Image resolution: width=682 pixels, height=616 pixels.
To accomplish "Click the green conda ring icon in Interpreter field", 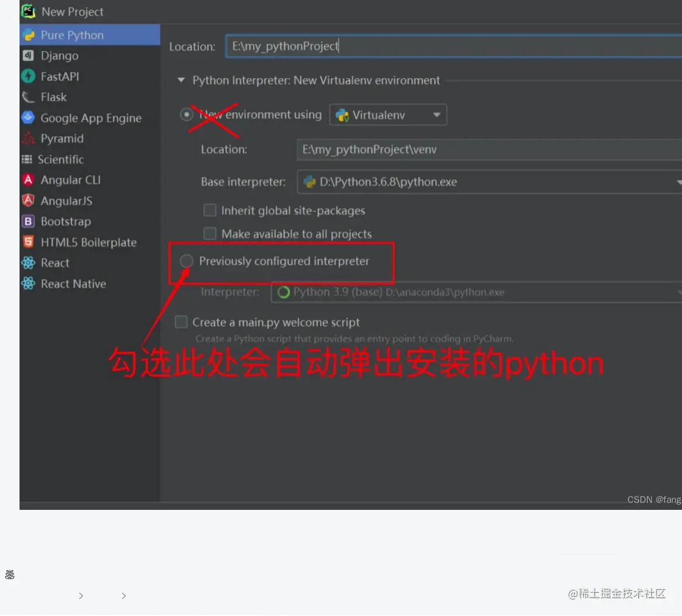I will pos(284,292).
